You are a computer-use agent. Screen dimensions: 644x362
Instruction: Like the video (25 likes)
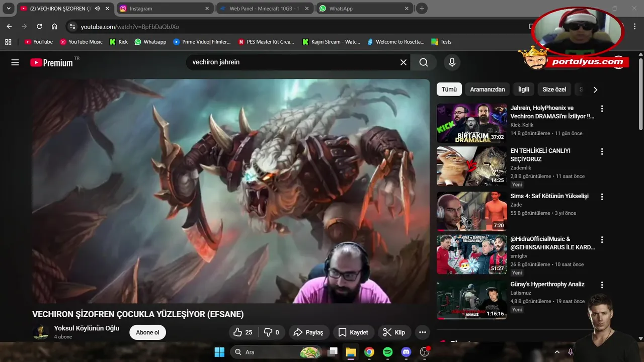[x=244, y=332]
